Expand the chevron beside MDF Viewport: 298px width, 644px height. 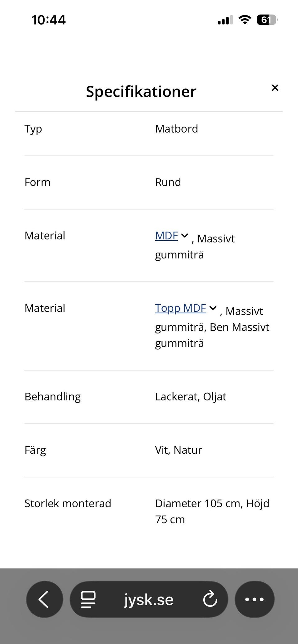184,236
